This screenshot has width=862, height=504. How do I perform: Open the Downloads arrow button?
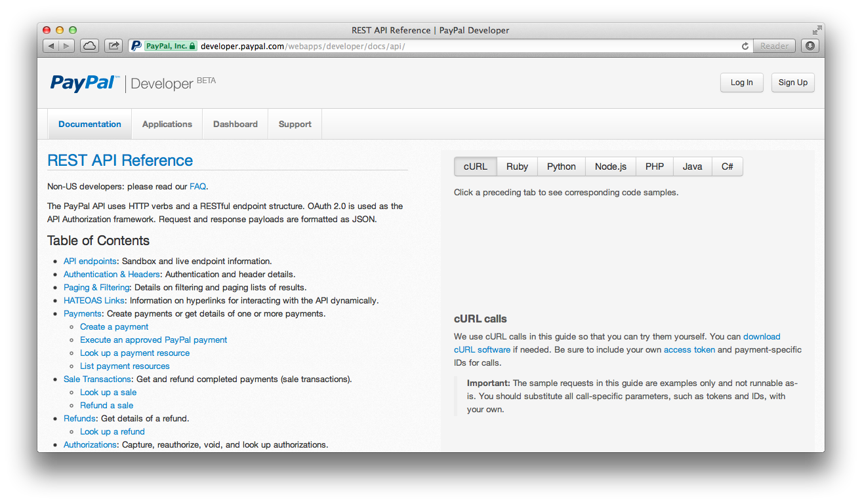point(810,46)
